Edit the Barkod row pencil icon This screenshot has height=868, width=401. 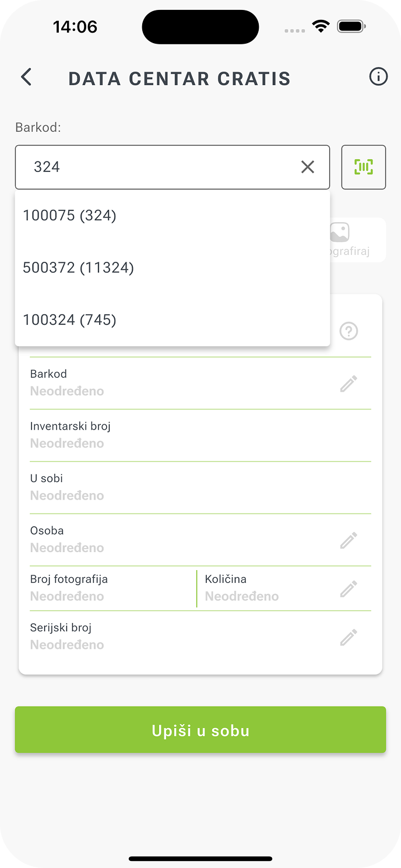pos(349,384)
